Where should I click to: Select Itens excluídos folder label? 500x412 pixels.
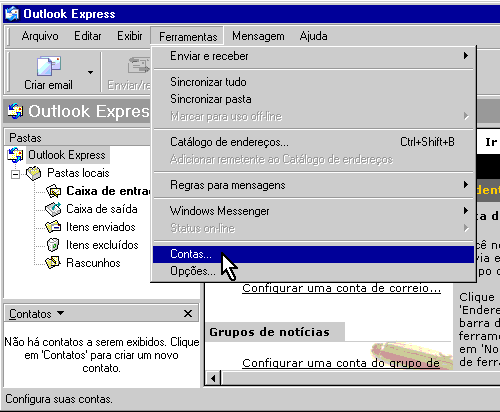pyautogui.click(x=102, y=245)
